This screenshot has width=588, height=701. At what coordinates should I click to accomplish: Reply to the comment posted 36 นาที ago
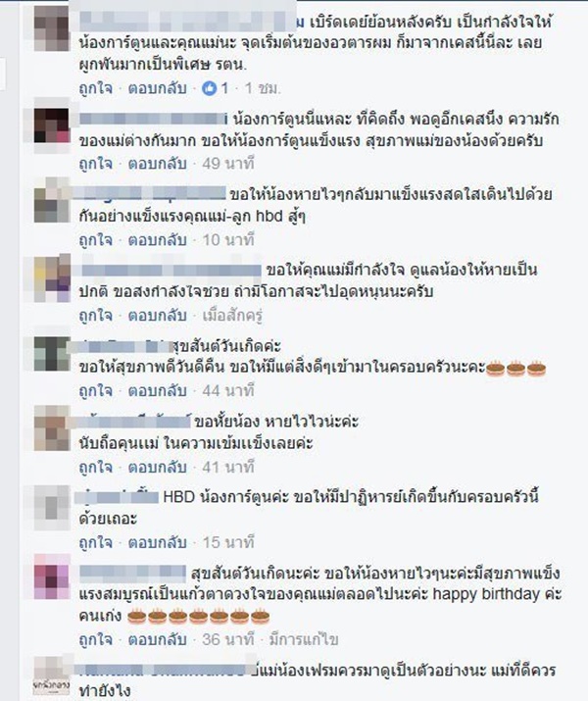157,640
